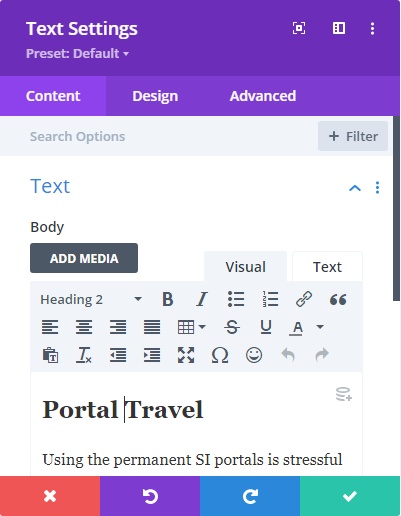This screenshot has width=401, height=516.
Task: Toggle italic text formatting
Action: click(202, 299)
